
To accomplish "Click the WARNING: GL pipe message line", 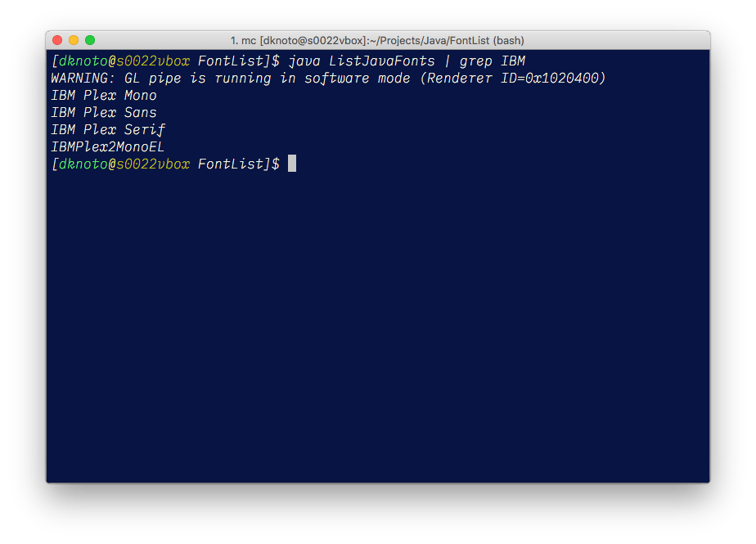I will (328, 79).
